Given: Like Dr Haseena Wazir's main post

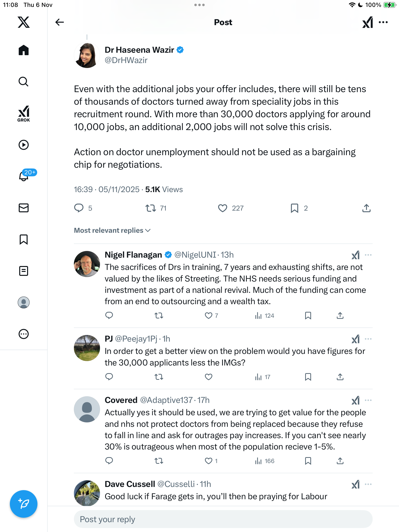Looking at the screenshot, I should pyautogui.click(x=223, y=208).
